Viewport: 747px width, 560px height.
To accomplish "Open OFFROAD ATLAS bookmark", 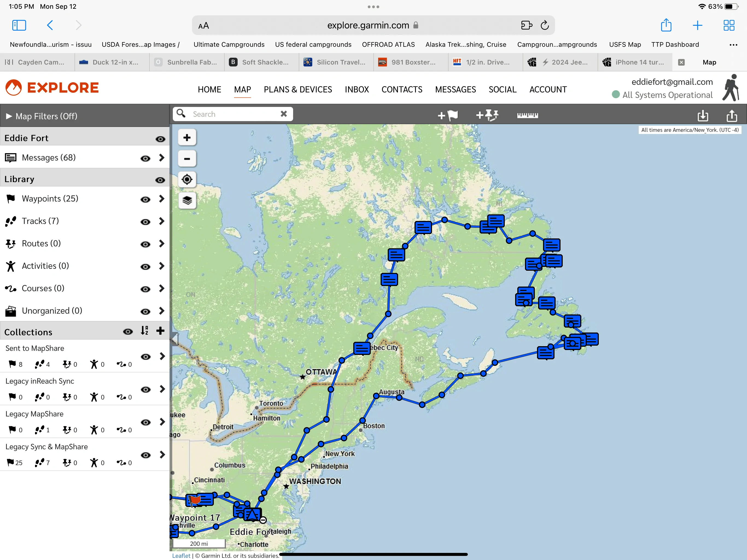I will tap(388, 45).
